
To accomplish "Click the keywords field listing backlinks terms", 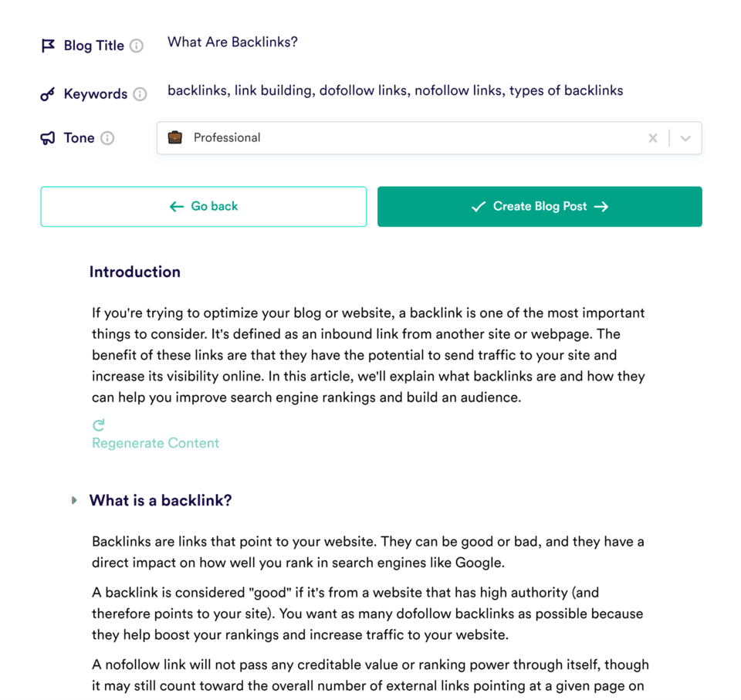I will (395, 90).
